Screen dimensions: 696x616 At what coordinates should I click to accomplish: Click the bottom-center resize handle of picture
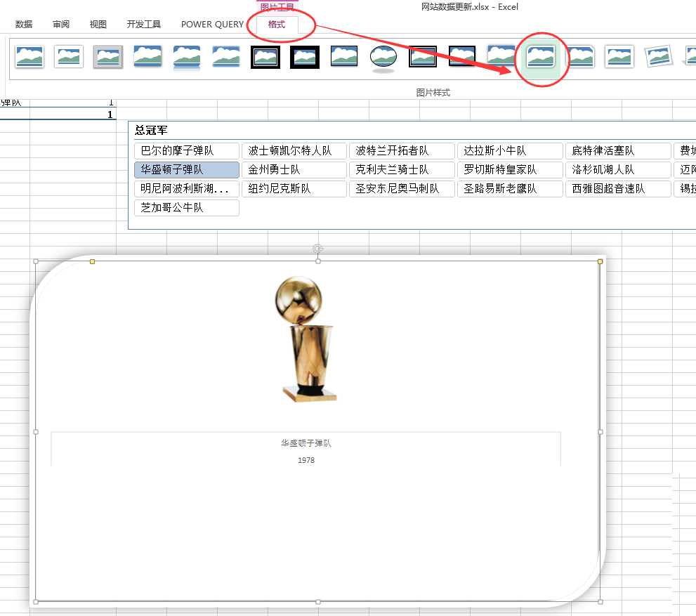[x=318, y=602]
